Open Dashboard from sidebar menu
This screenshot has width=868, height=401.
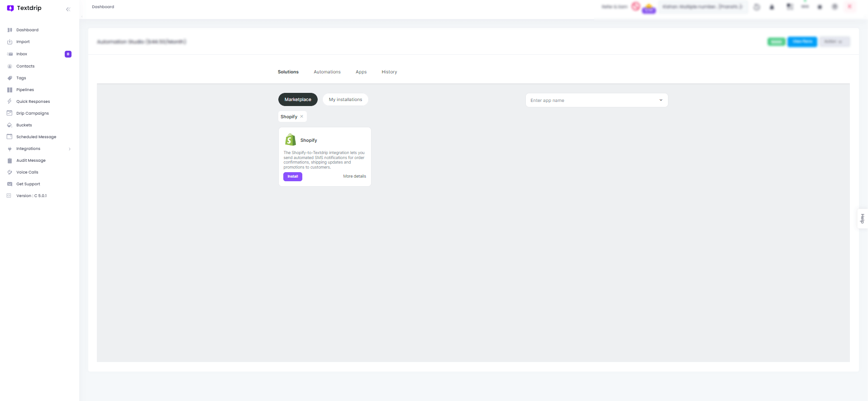pyautogui.click(x=27, y=30)
